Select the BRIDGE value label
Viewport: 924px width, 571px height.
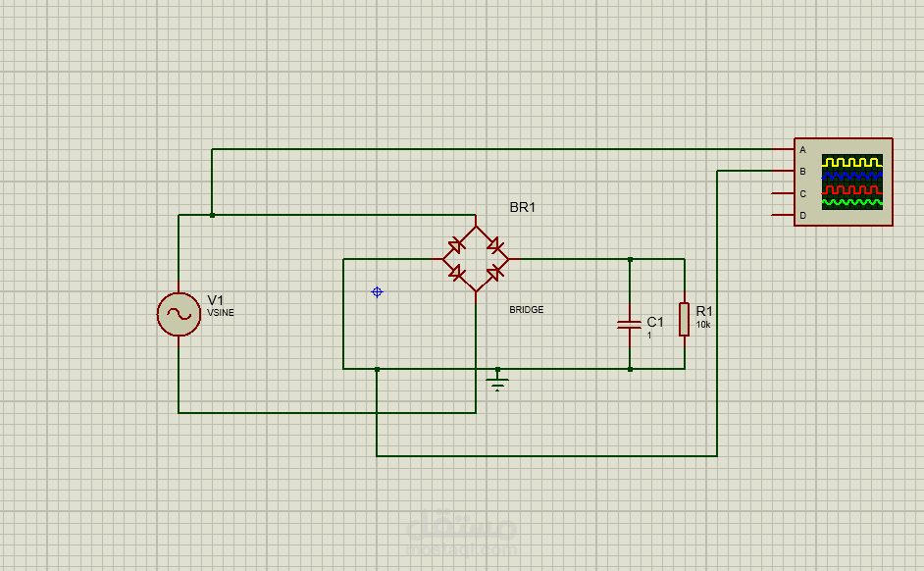[526, 309]
